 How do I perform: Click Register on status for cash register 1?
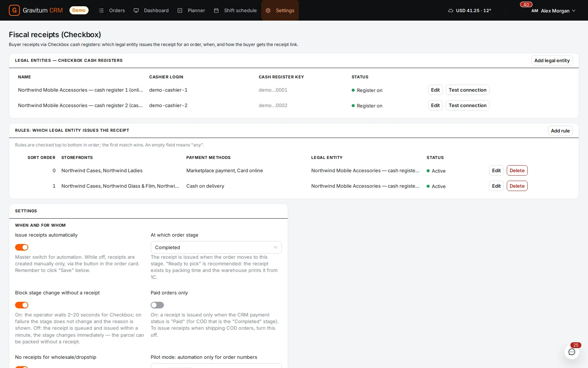click(367, 90)
